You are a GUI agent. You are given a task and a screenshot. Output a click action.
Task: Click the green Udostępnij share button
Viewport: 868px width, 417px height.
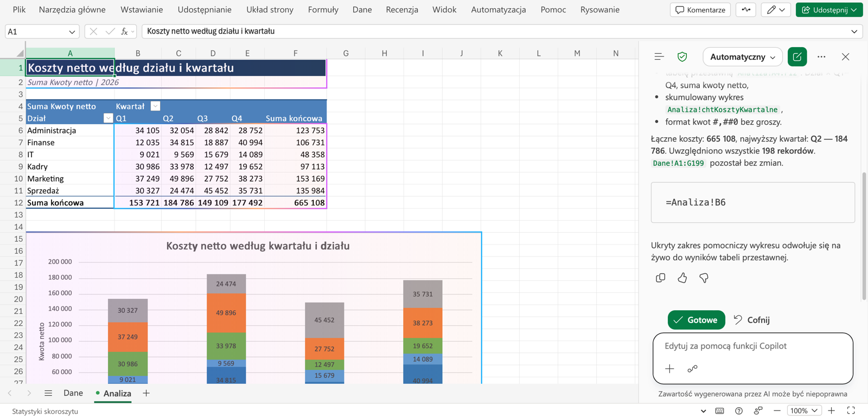coord(829,10)
